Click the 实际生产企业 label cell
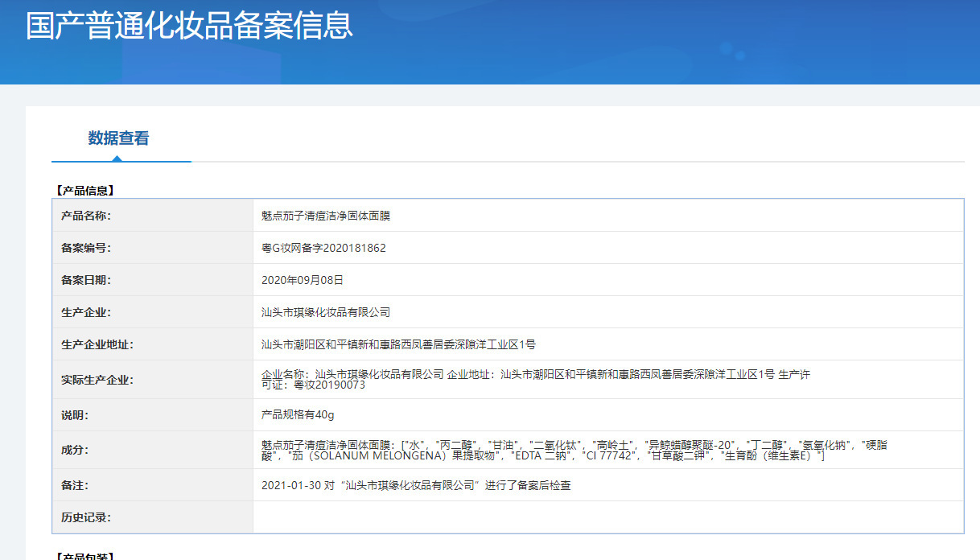Screen dimensions: 980x560 coord(153,380)
